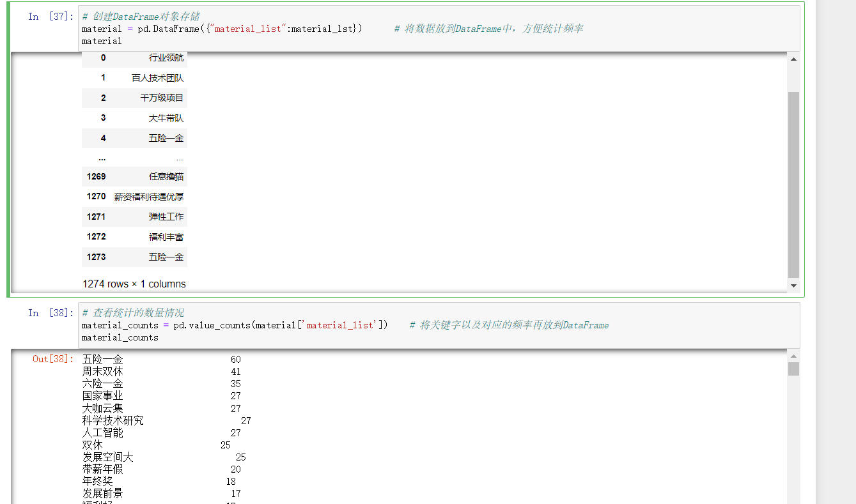Click table cell '行业领航' in row 0

tap(166, 58)
